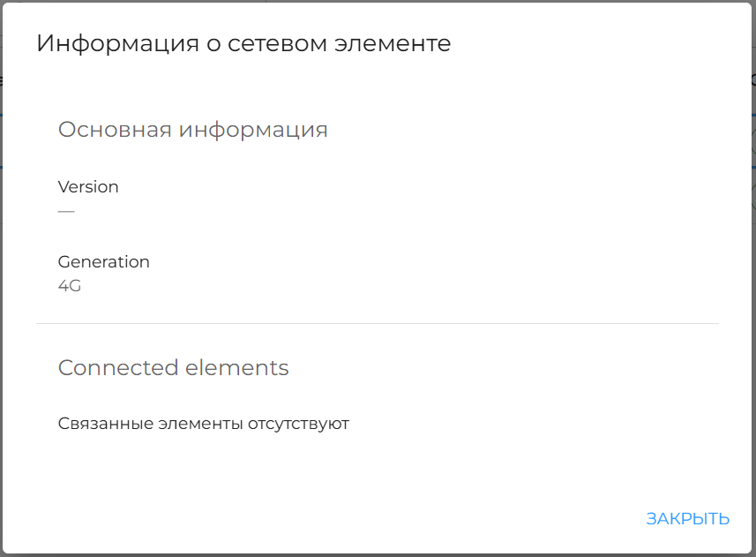Click the divider line below Generation

click(378, 323)
